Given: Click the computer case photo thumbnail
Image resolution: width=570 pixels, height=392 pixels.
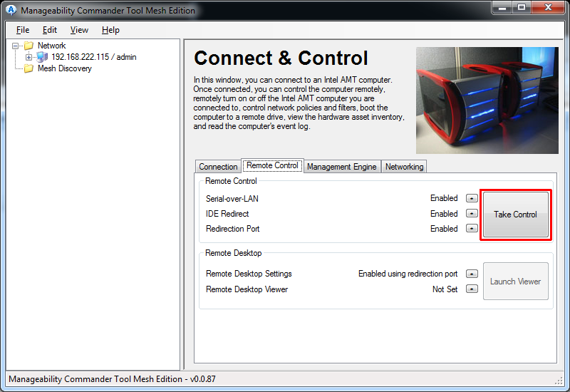Looking at the screenshot, I should (x=487, y=100).
